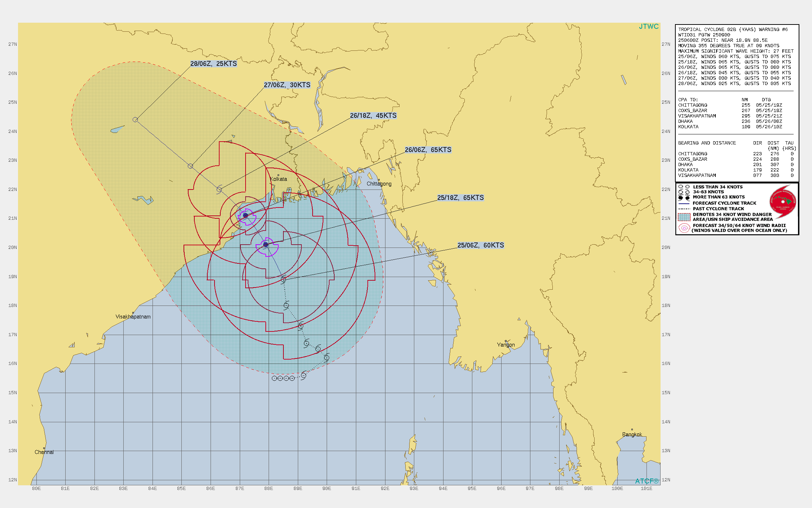The height and width of the screenshot is (508, 812).
Task: Click the LESS THAN 34 KNOTS legend entry
Action: click(718, 187)
